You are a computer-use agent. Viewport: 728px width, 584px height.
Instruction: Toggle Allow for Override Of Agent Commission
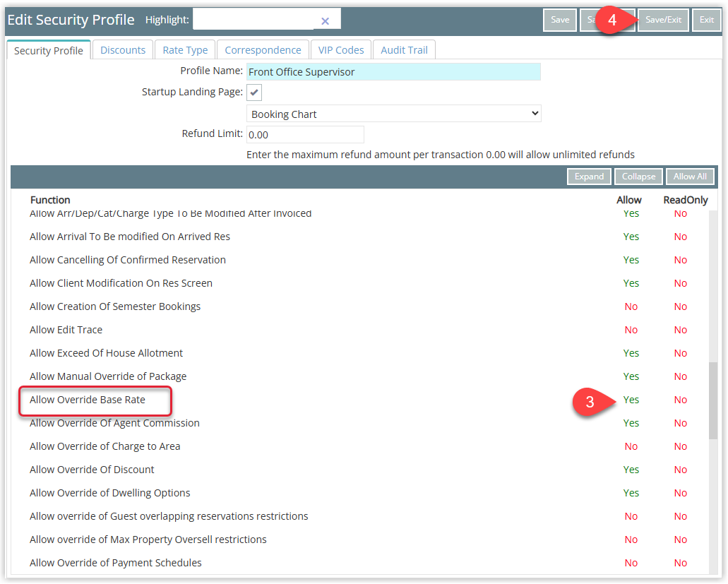click(631, 423)
